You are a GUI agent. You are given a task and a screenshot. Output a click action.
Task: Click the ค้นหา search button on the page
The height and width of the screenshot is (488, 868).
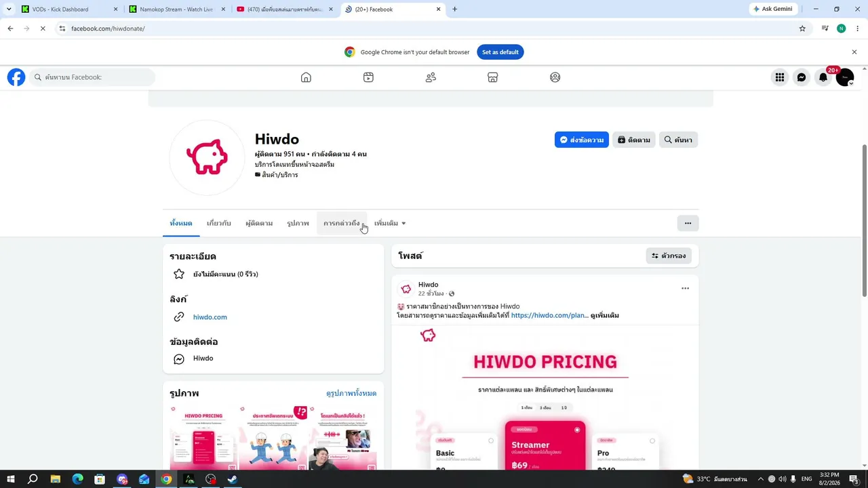tap(678, 140)
